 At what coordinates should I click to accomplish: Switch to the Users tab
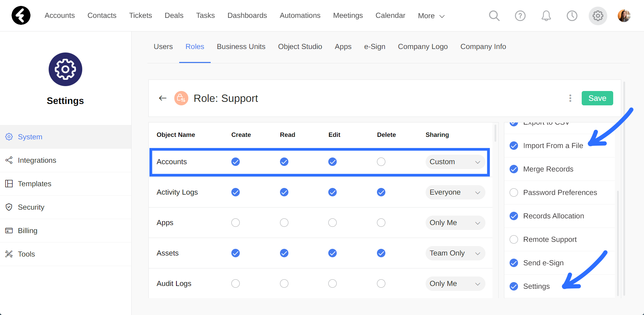163,47
